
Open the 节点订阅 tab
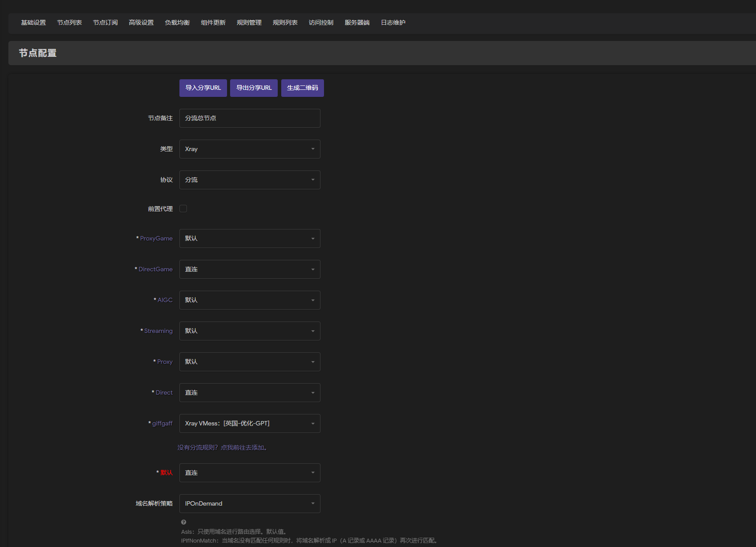point(105,23)
